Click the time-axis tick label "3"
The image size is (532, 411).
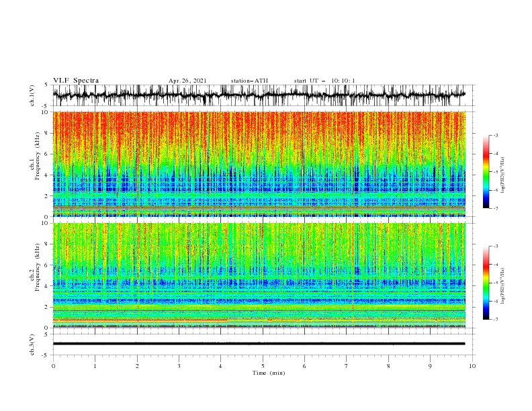[179, 366]
